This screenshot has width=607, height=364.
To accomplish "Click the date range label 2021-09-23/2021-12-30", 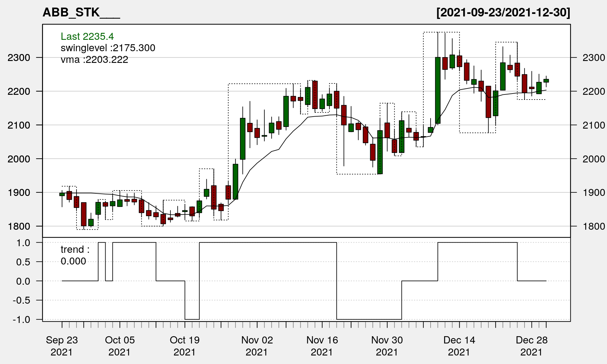I will (x=503, y=13).
